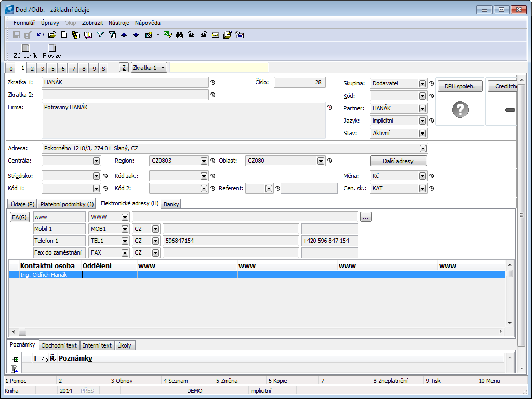
Task: Expand the Skupina dropdown
Action: coord(422,84)
